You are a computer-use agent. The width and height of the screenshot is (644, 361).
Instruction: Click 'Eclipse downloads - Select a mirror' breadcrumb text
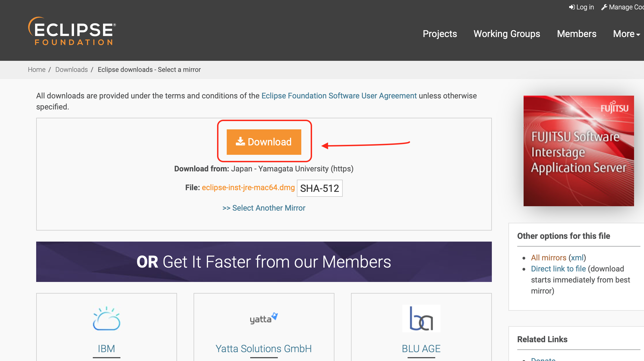(x=149, y=70)
